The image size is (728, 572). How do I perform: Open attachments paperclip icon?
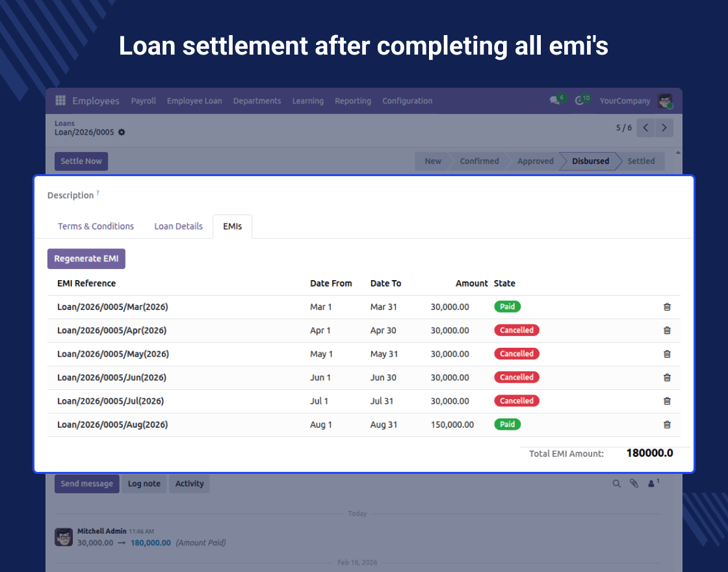[634, 484]
